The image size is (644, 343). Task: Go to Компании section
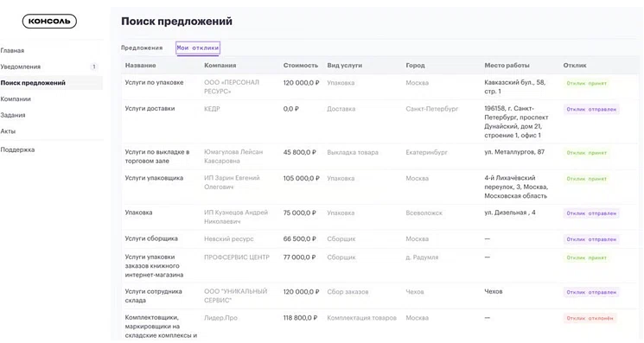click(x=16, y=98)
